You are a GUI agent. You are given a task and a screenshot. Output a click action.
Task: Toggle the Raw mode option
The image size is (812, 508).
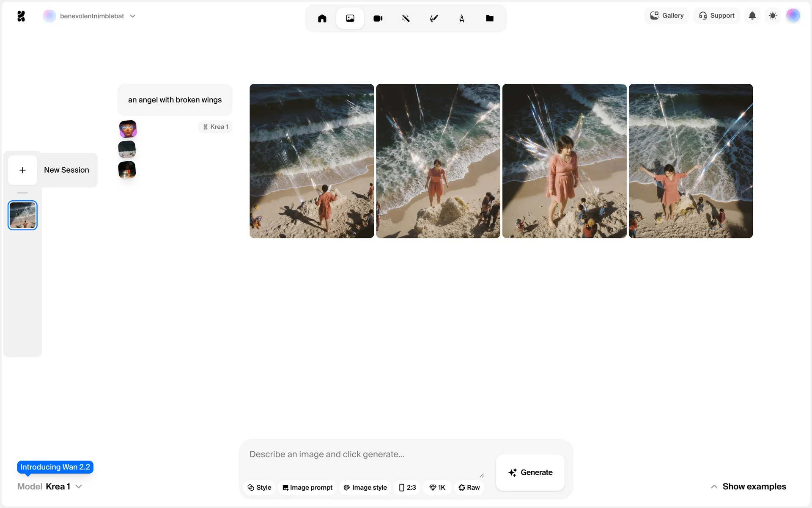click(x=469, y=487)
